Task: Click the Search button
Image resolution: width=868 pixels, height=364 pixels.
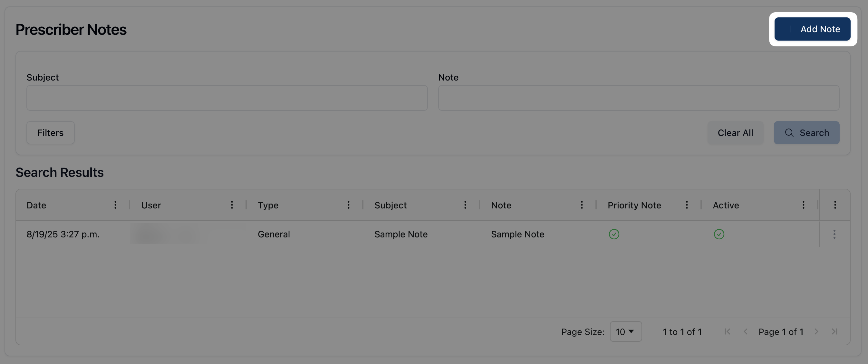Action: (806, 133)
